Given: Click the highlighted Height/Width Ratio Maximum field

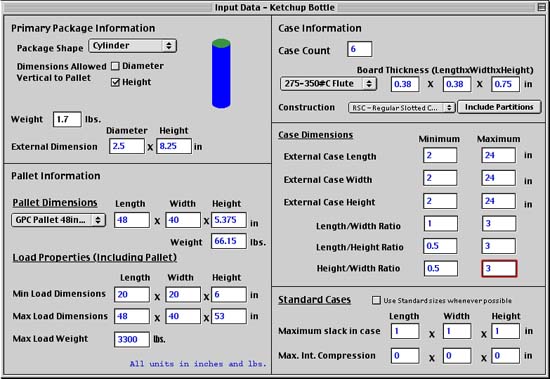Looking at the screenshot, I should pyautogui.click(x=499, y=269).
